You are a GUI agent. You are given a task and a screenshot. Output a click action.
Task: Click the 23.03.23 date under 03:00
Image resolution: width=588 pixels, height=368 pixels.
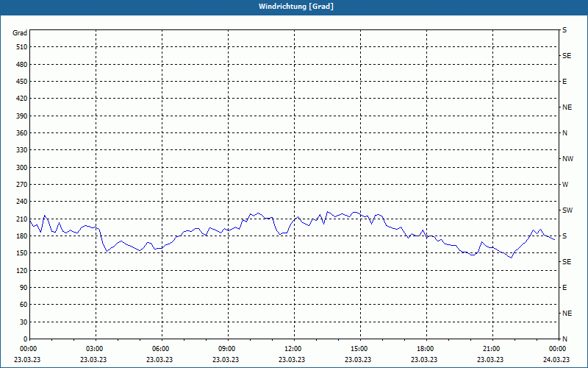pyautogui.click(x=93, y=359)
